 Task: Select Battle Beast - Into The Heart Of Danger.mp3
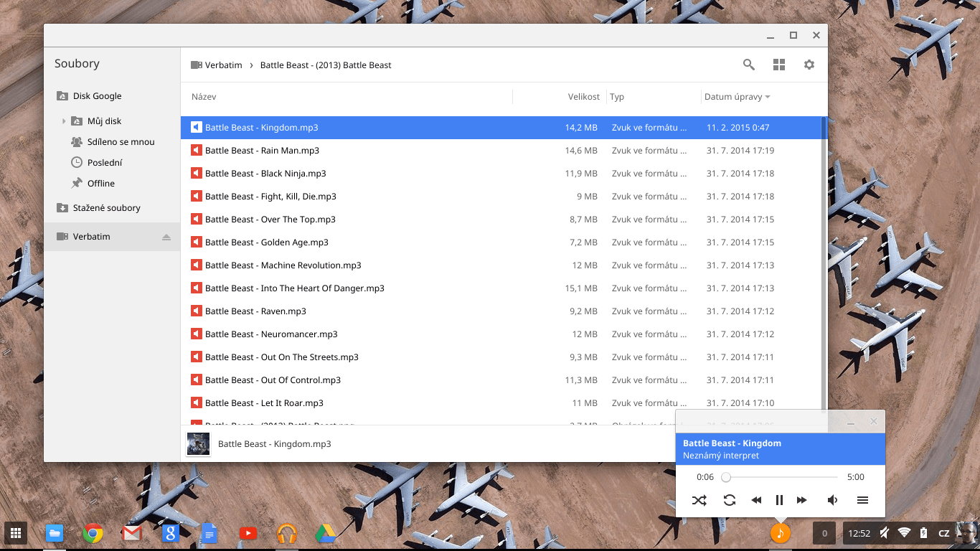(x=501, y=288)
